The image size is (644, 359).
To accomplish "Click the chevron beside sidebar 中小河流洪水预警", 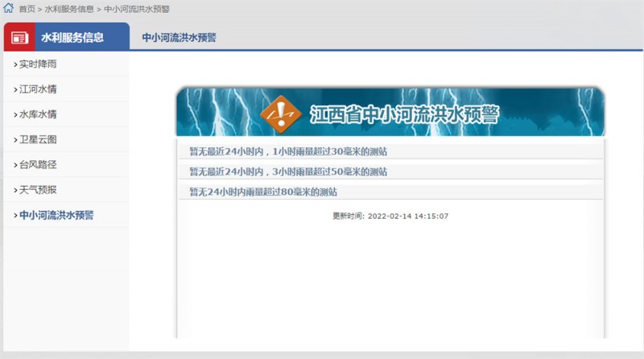I will pos(15,215).
